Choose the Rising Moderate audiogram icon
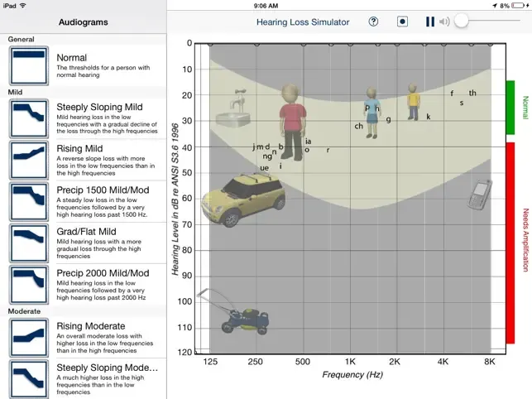 (29, 338)
